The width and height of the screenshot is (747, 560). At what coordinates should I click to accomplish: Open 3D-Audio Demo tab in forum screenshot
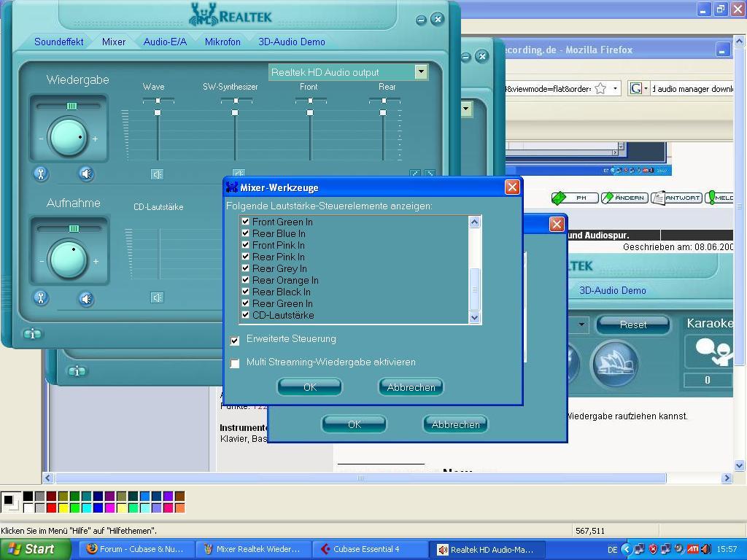coord(613,290)
